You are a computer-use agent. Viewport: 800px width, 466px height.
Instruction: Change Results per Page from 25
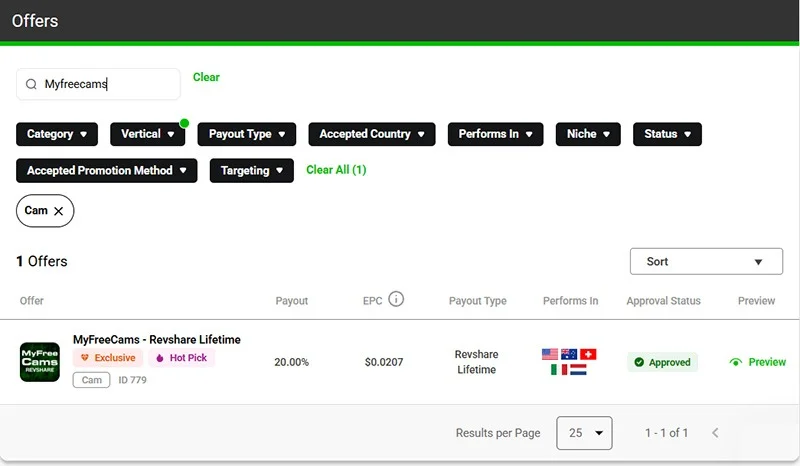(584, 433)
